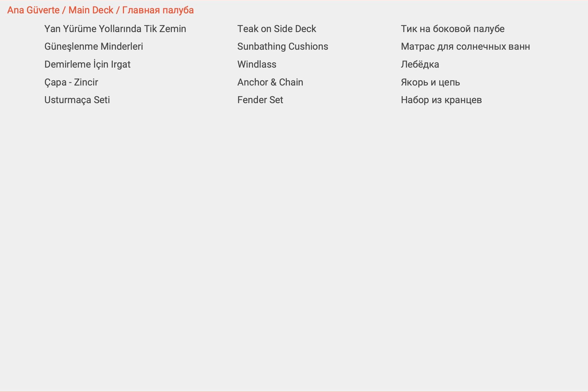
Task: Click the 'Набор из кранцев' item
Action: pyautogui.click(x=441, y=100)
